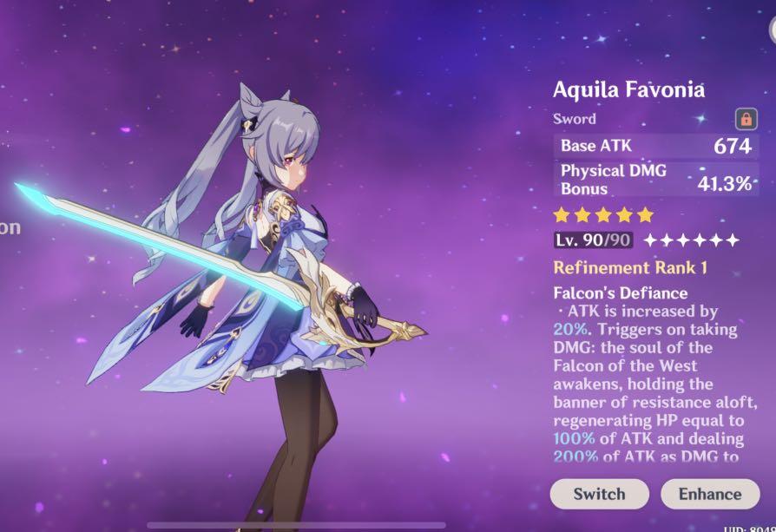
Task: Select the Falcon's Defiance passive heading
Action: pos(620,293)
